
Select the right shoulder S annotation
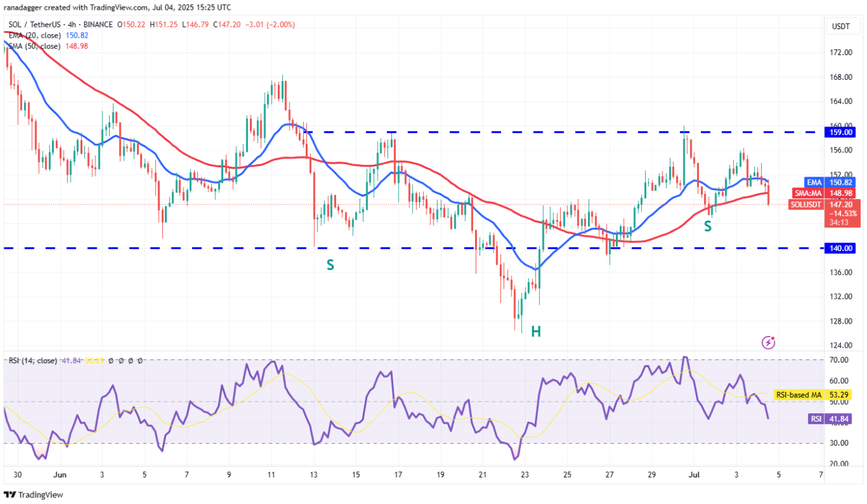(x=709, y=226)
